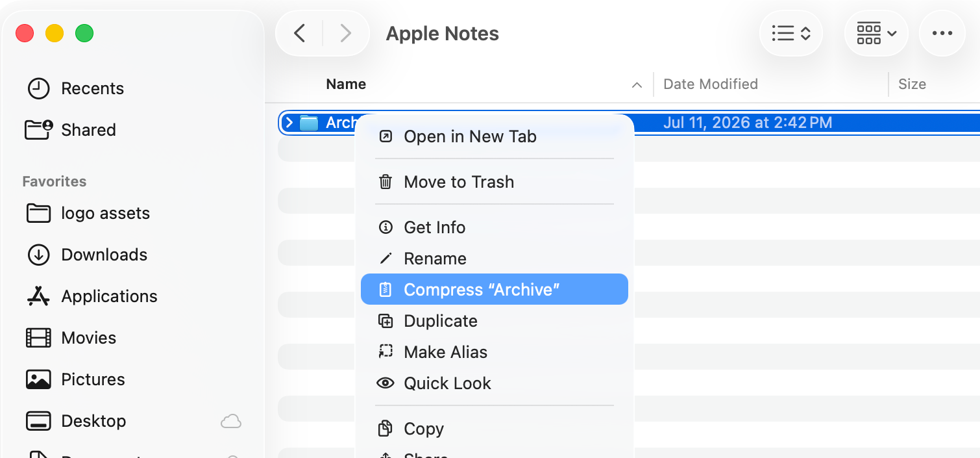This screenshot has height=458, width=980.
Task: Open Shared in the sidebar
Action: pyautogui.click(x=88, y=130)
